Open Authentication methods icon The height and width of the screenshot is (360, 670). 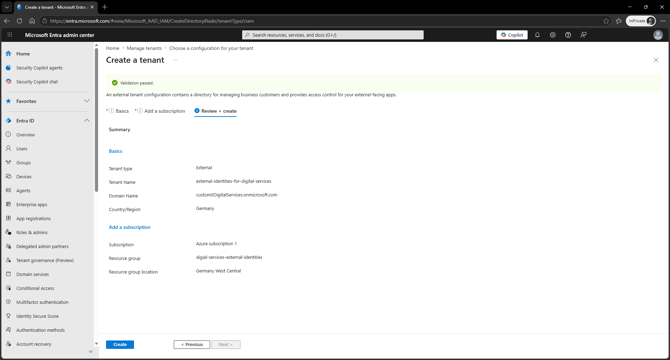pyautogui.click(x=8, y=330)
